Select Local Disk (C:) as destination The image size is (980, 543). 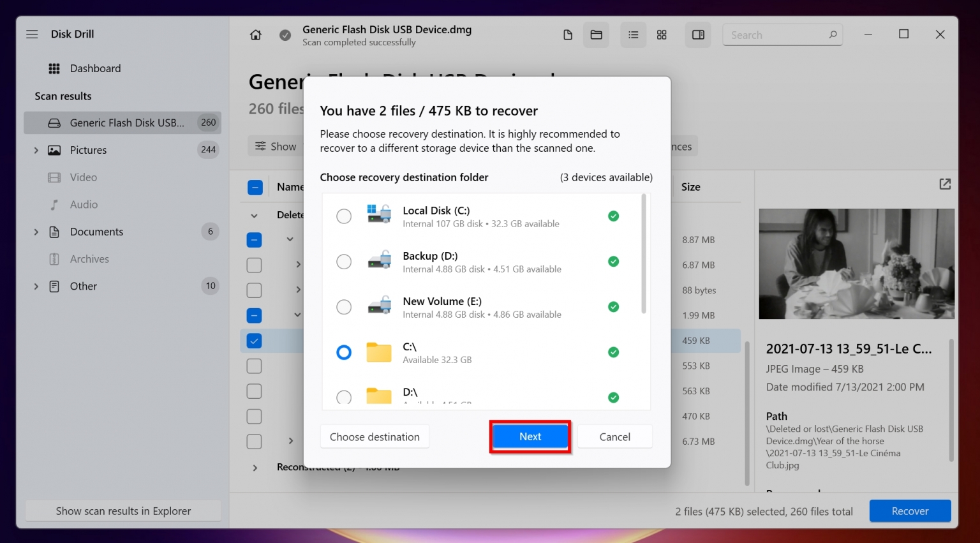tap(344, 216)
